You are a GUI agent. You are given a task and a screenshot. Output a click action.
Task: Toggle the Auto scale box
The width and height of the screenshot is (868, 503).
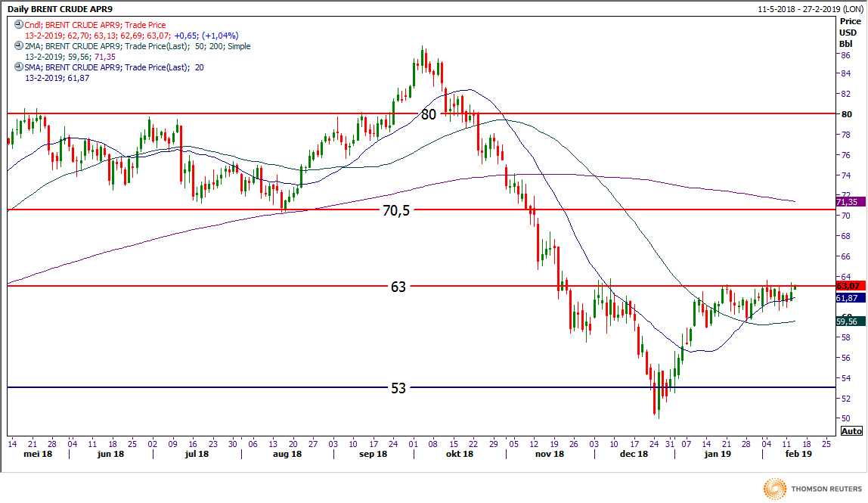click(x=851, y=431)
